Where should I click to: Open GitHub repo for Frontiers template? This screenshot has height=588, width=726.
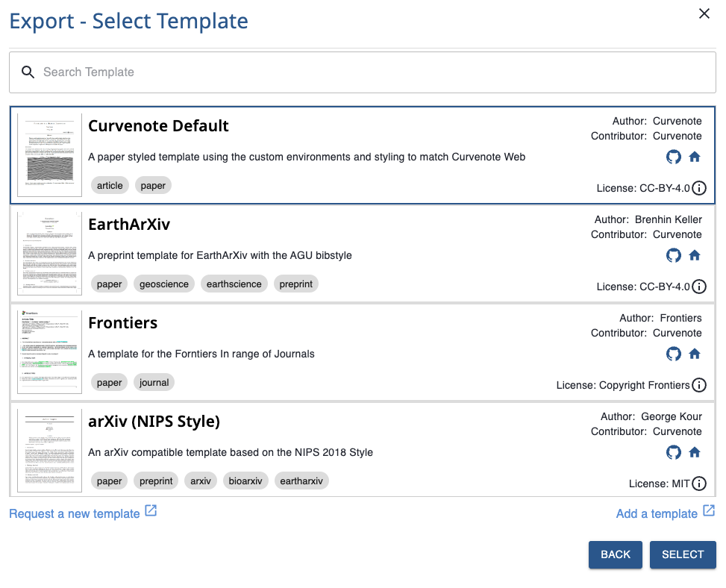coord(674,354)
